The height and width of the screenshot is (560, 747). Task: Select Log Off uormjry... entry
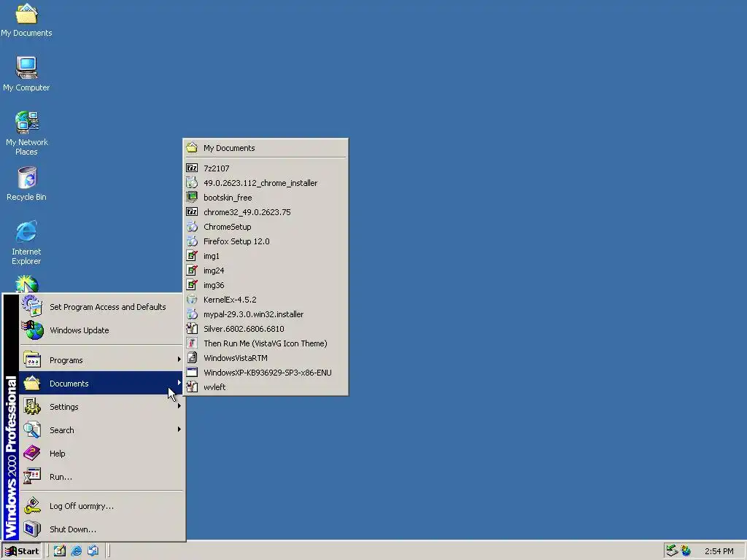pos(101,506)
